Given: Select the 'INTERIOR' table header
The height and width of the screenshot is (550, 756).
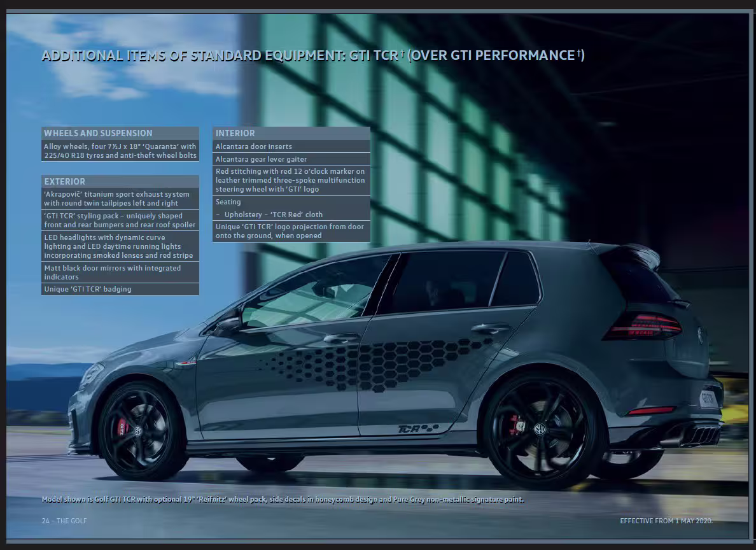Looking at the screenshot, I should [x=291, y=133].
